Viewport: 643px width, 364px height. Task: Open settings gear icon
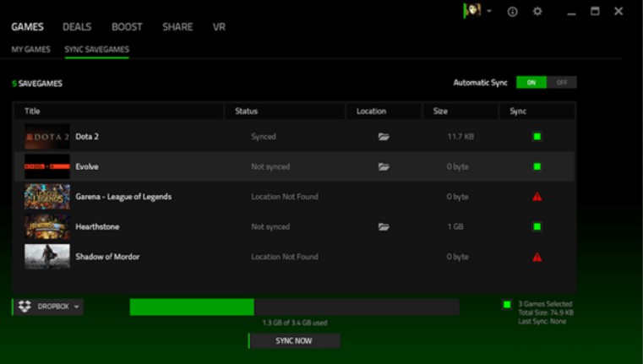(x=537, y=12)
